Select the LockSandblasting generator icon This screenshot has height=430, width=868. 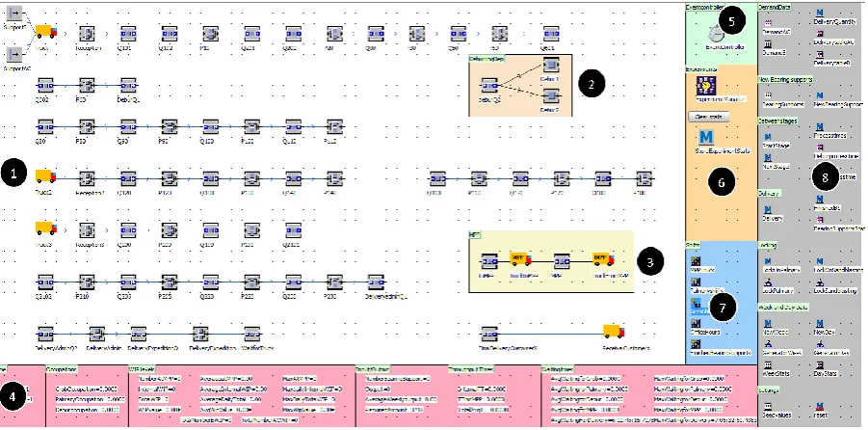(820, 282)
